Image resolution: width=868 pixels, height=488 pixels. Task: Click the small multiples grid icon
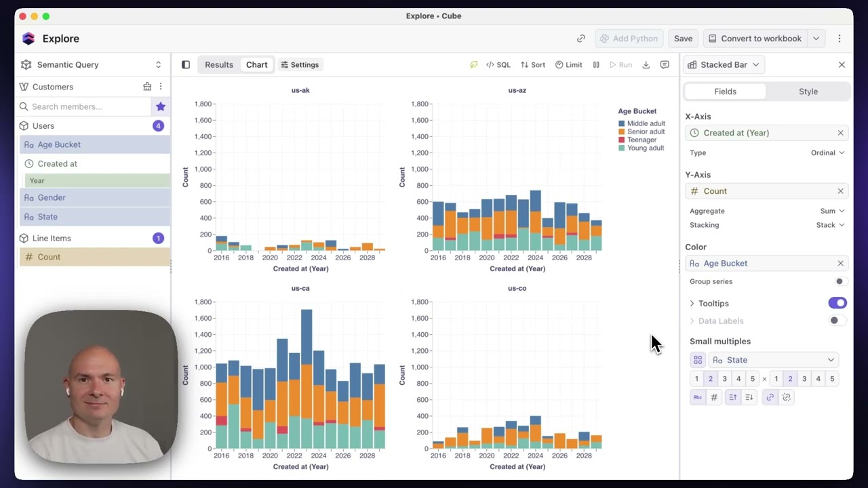coord(698,360)
